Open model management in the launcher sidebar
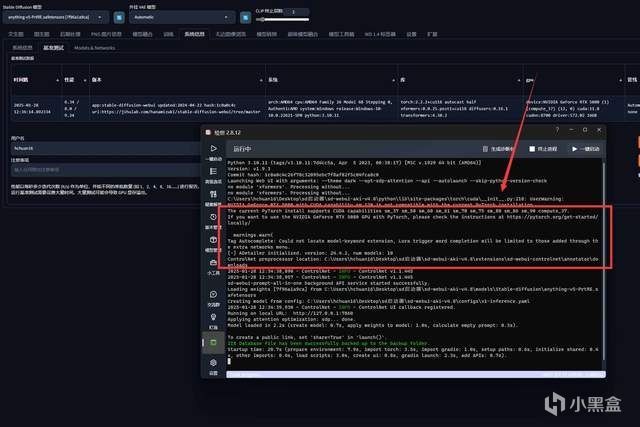 (213, 240)
